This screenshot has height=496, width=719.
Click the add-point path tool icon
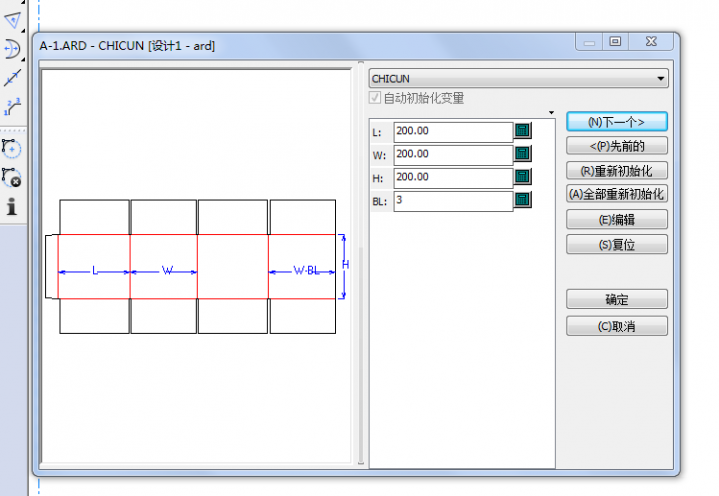12,148
